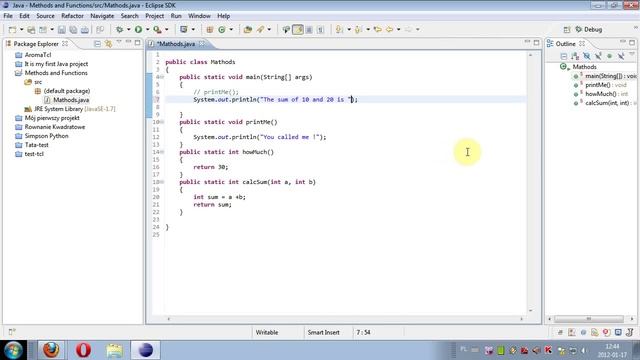Click the Open Perspective icon
The height and width of the screenshot is (360, 640).
coord(567,29)
